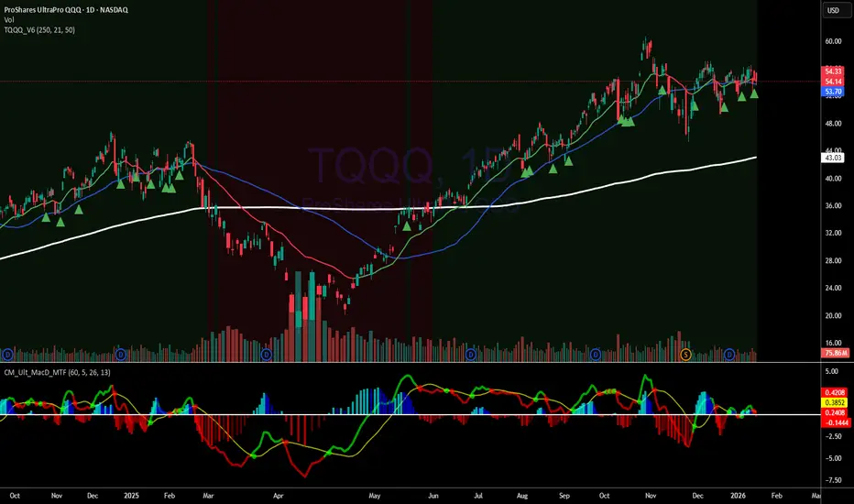Click the 60.00 price axis label

pos(833,41)
